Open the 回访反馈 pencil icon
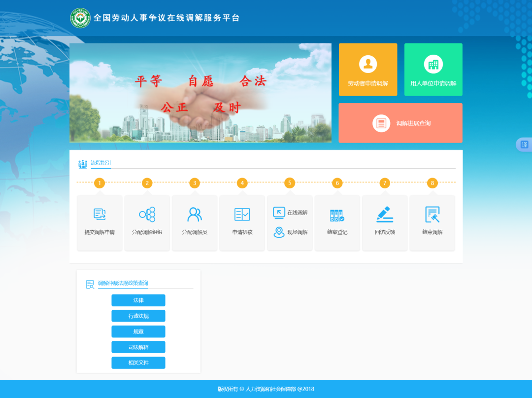 tap(384, 215)
